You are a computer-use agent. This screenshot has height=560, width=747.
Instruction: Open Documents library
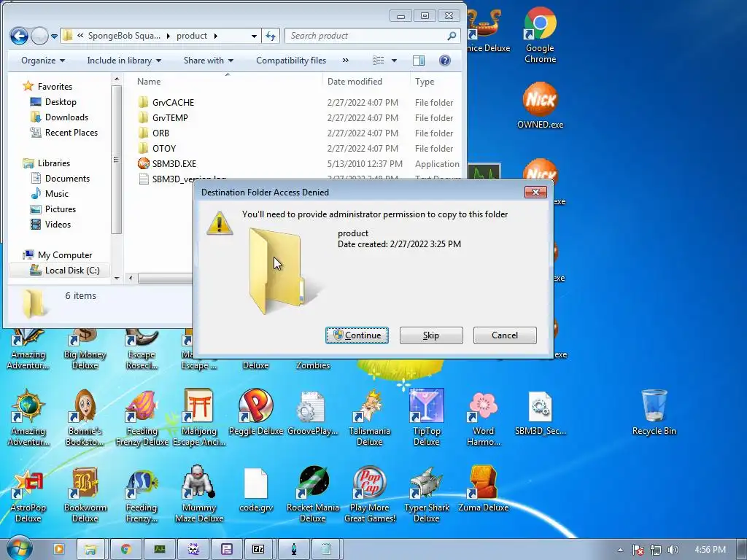tap(67, 179)
